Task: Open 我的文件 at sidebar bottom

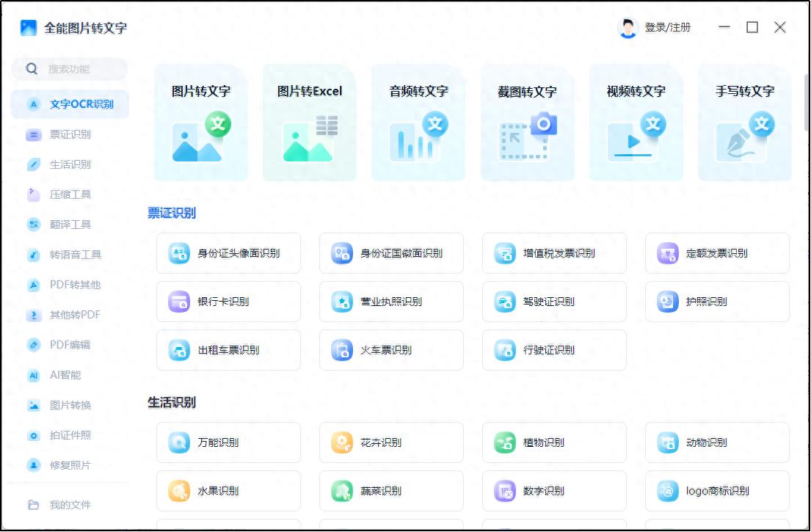Action: tap(70, 505)
